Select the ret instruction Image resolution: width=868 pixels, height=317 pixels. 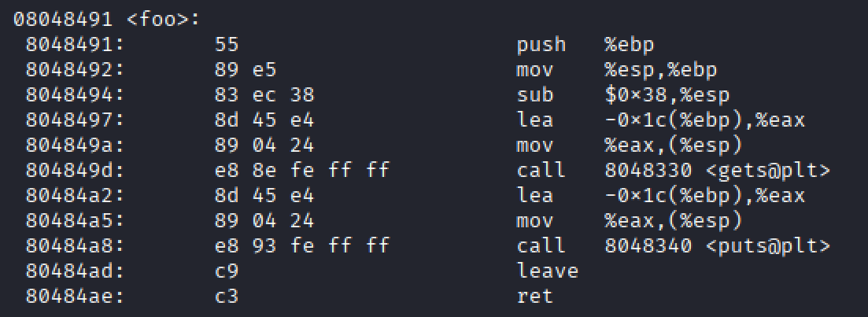click(535, 296)
